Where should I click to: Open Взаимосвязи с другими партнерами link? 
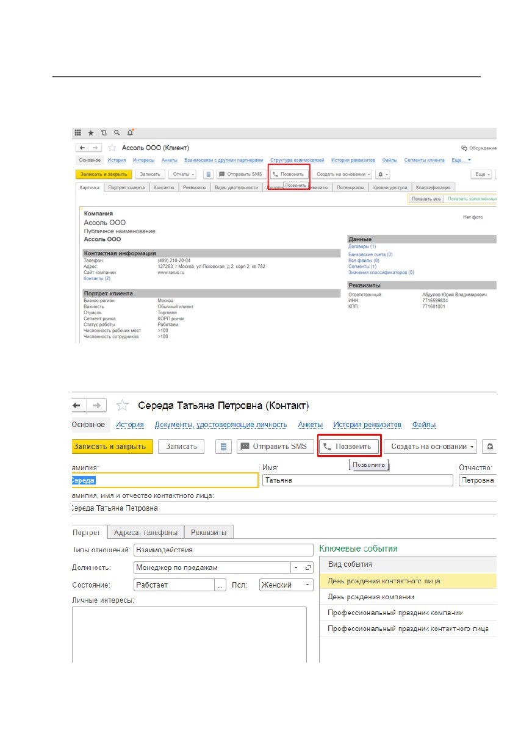(223, 160)
